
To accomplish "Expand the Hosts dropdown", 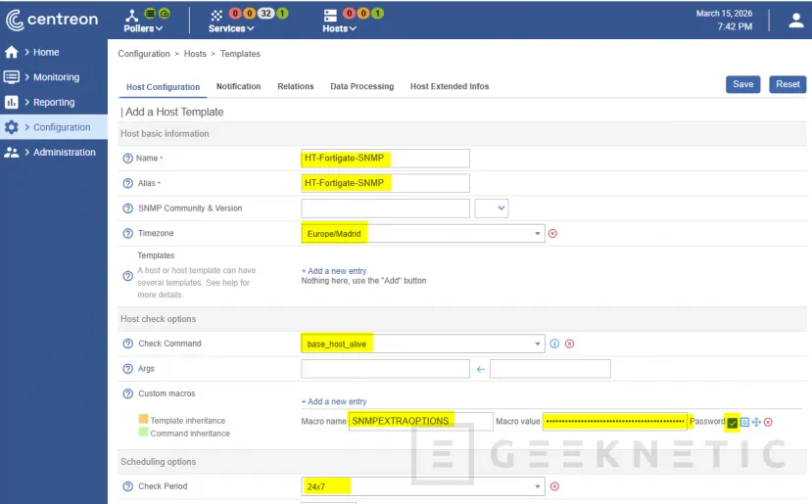I will [x=339, y=28].
